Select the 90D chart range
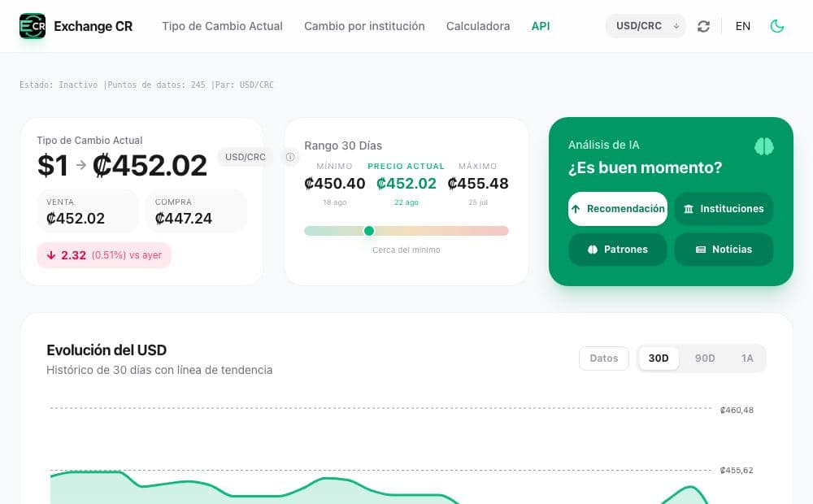This screenshot has height=504, width=813. pos(705,358)
